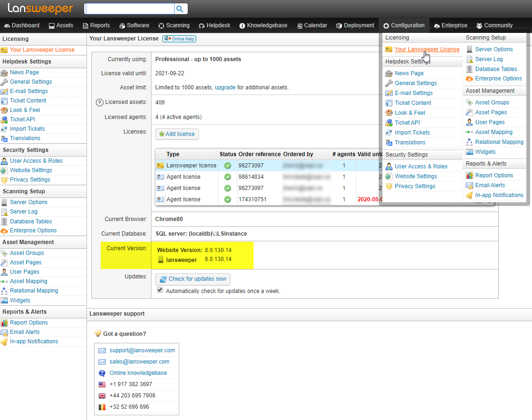
Task: Click the search magnifier icon
Action: click(181, 8)
